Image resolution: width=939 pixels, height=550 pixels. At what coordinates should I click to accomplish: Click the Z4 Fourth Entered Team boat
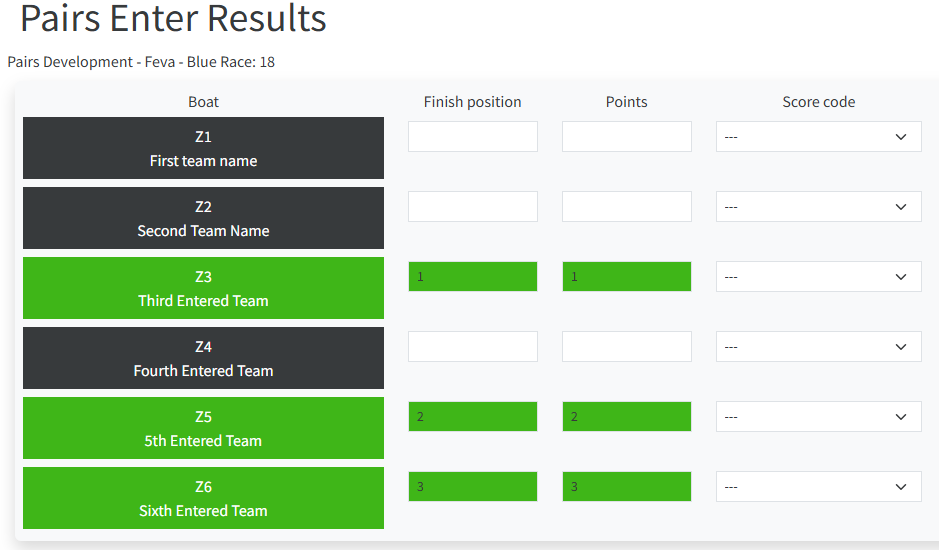tap(203, 358)
